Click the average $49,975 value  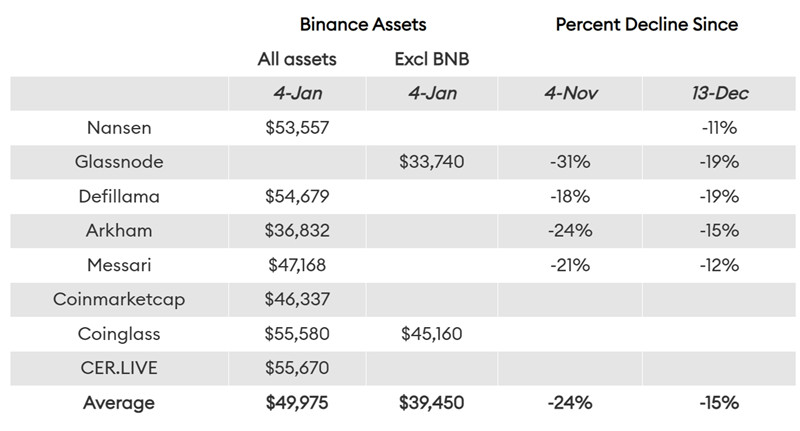pos(297,403)
